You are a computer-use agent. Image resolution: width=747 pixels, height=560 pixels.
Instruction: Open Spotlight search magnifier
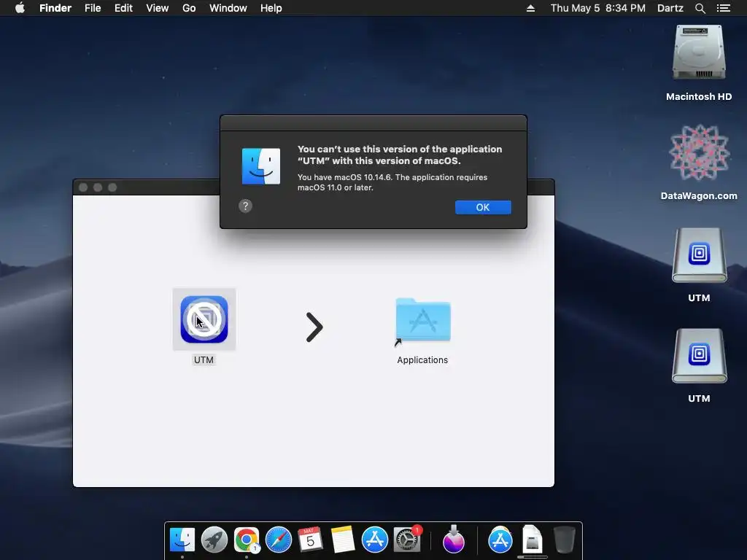700,8
